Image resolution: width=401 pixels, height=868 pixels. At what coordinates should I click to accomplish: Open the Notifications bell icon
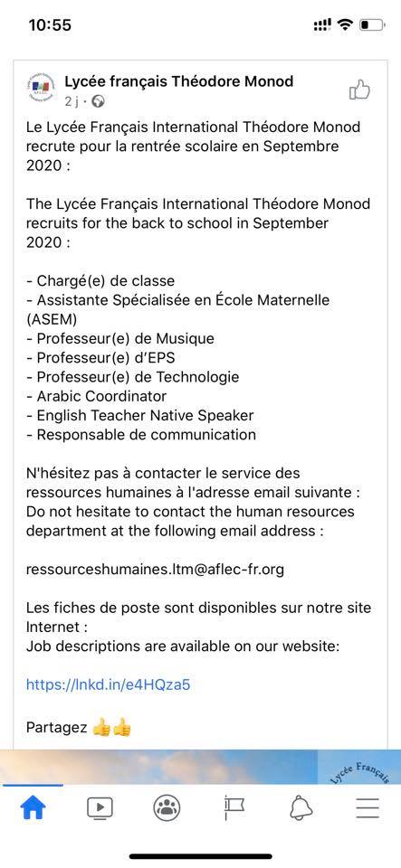[301, 808]
